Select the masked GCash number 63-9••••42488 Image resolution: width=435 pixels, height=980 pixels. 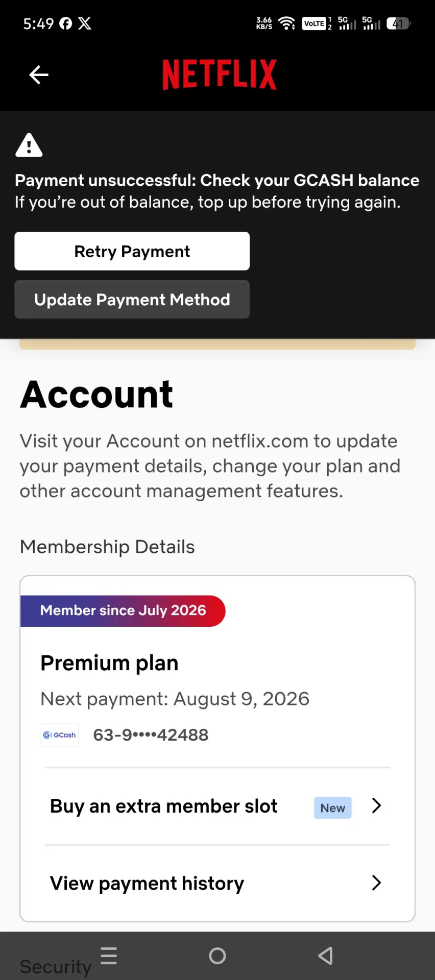[x=151, y=735]
